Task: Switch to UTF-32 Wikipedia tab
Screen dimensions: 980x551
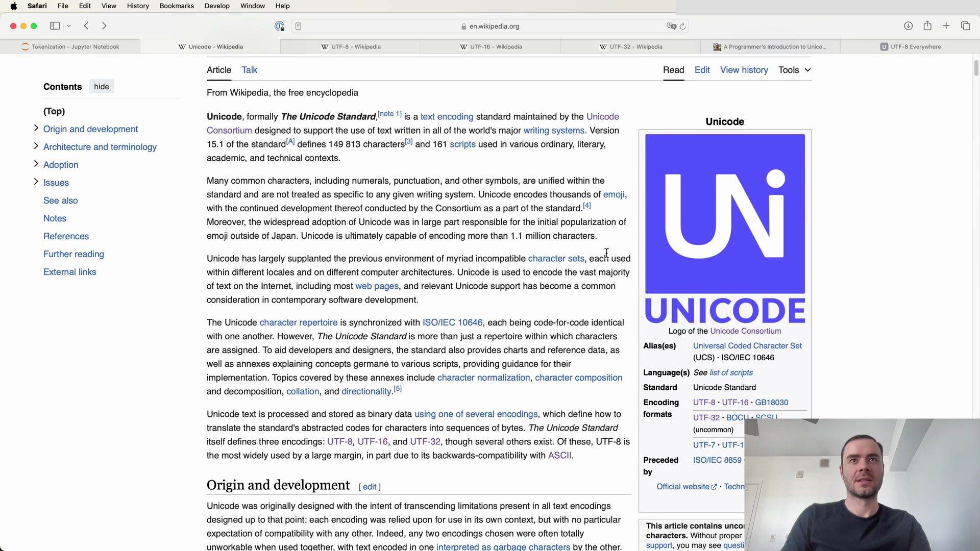Action: click(x=630, y=46)
